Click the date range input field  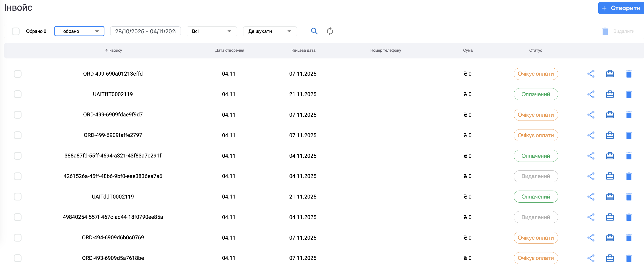[x=145, y=31]
